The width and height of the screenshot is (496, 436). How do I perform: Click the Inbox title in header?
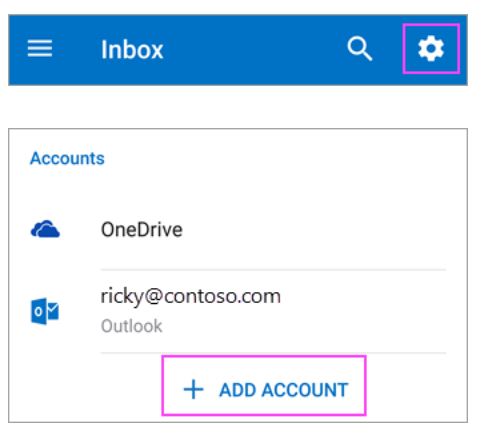point(132,50)
